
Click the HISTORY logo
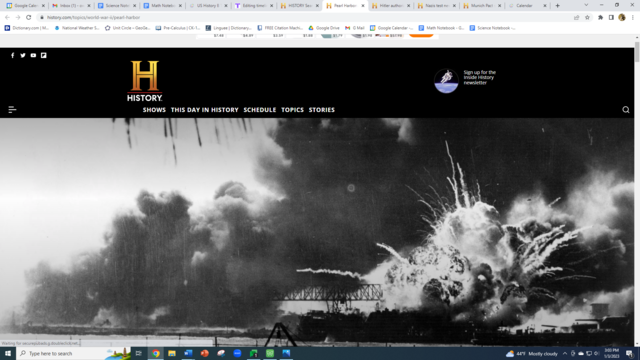[144, 81]
